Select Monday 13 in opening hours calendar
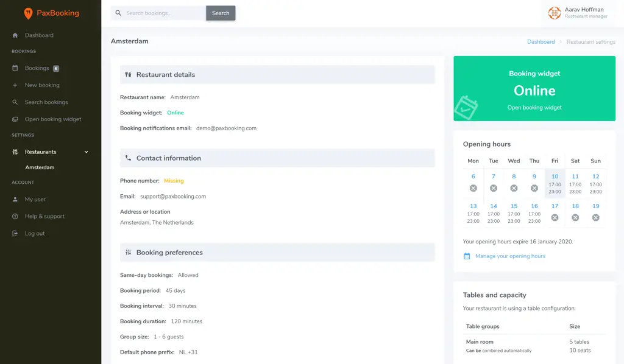The image size is (624, 364). point(473,213)
